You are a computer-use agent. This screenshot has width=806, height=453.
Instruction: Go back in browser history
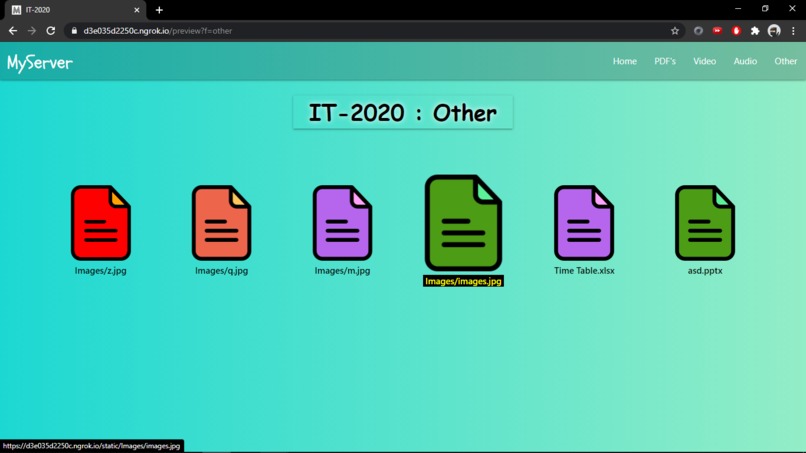click(x=13, y=31)
